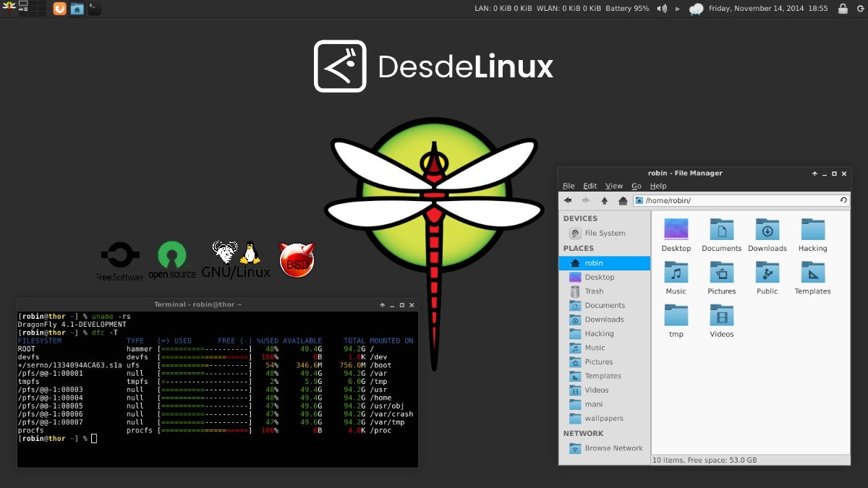Screen dimensions: 868x488
Task: Open the Go menu in File Manager
Action: point(637,186)
